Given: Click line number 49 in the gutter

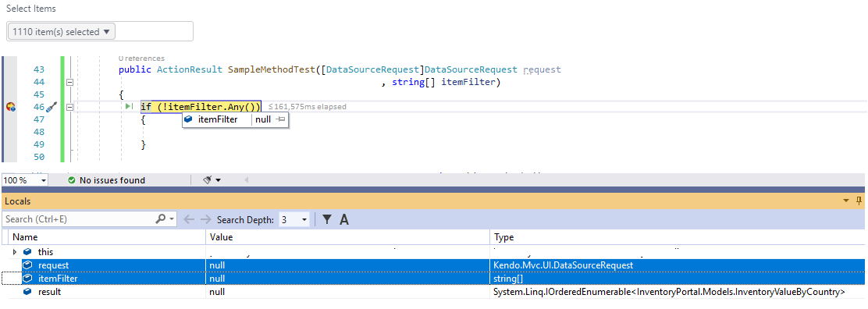Looking at the screenshot, I should tap(39, 144).
